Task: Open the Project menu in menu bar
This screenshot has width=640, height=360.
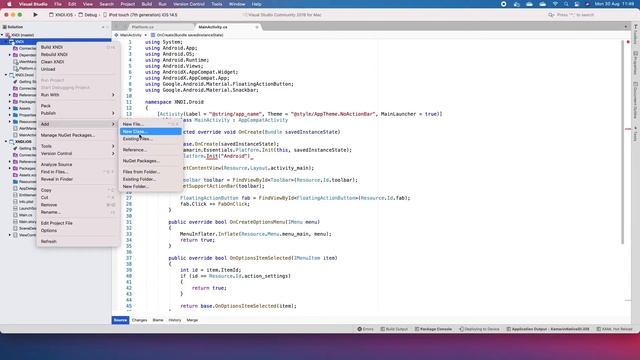Action: coord(127,4)
